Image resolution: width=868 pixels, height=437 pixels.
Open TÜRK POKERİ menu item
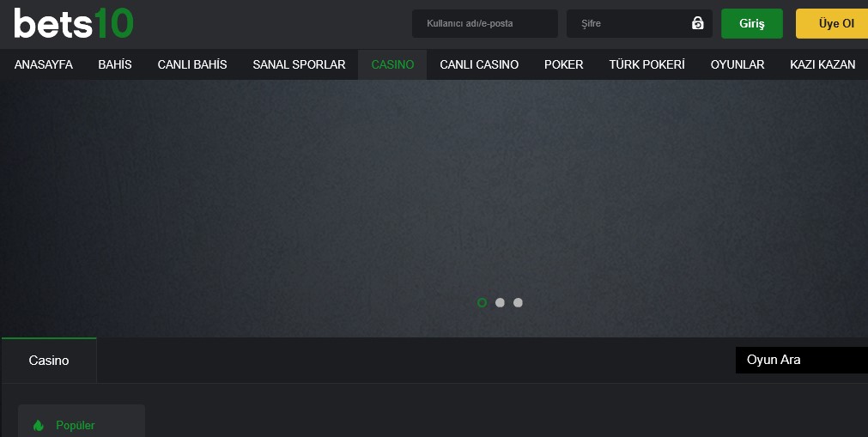coord(646,64)
